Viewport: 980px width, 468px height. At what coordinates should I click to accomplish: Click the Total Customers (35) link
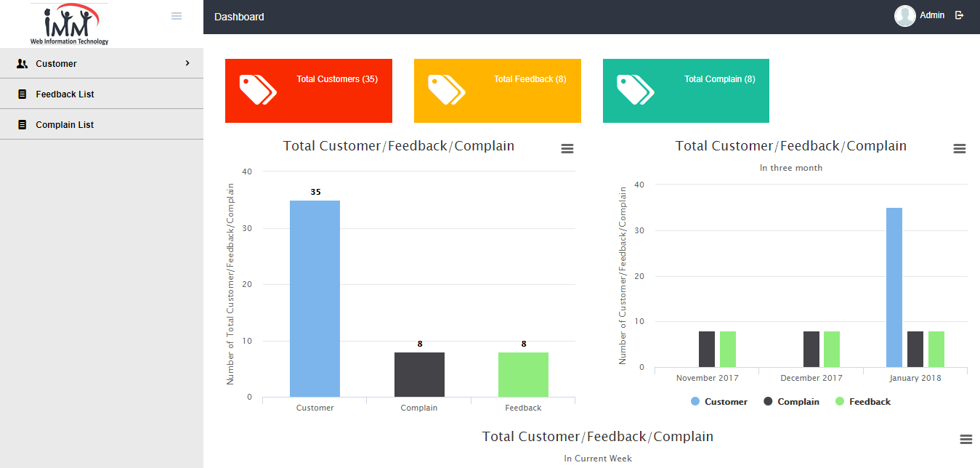coord(337,79)
